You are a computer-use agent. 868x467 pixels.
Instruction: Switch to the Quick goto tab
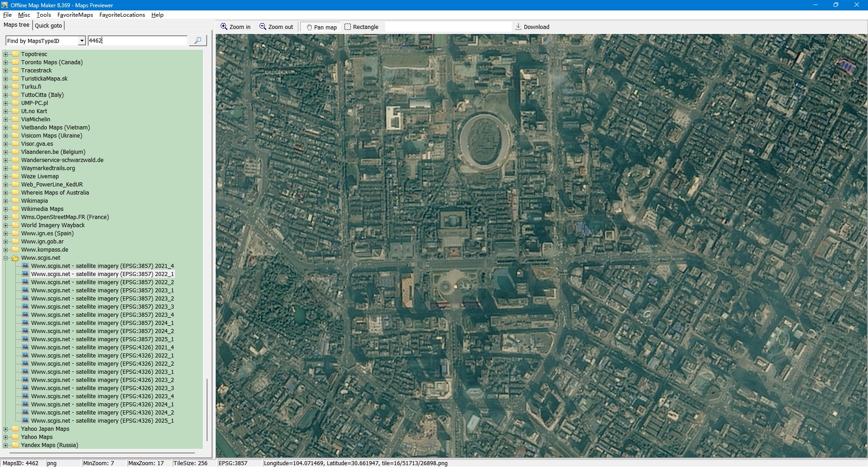click(48, 25)
